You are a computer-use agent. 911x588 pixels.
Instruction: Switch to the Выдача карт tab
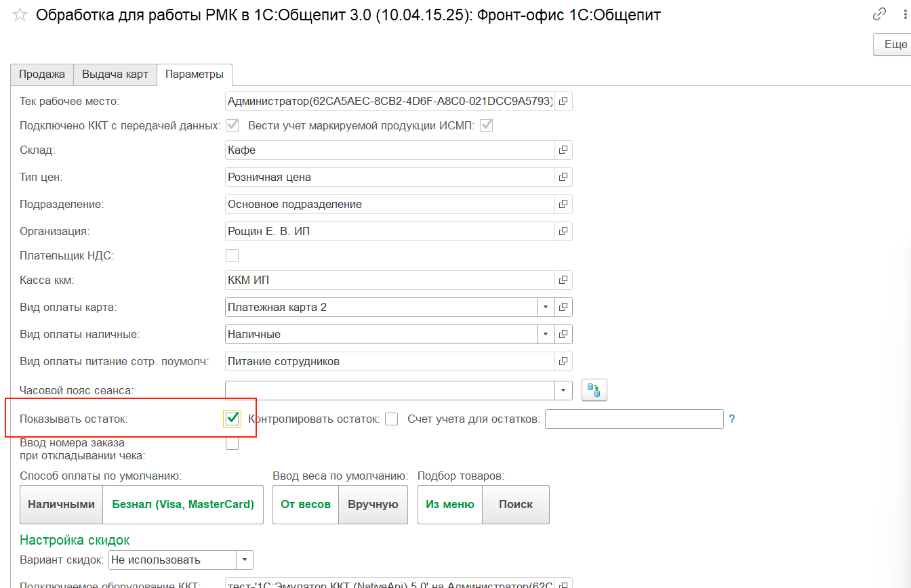click(x=115, y=75)
